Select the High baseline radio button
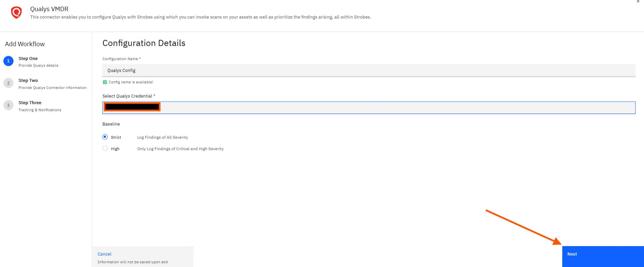Viewport: 644px width, 267px height. click(x=105, y=148)
